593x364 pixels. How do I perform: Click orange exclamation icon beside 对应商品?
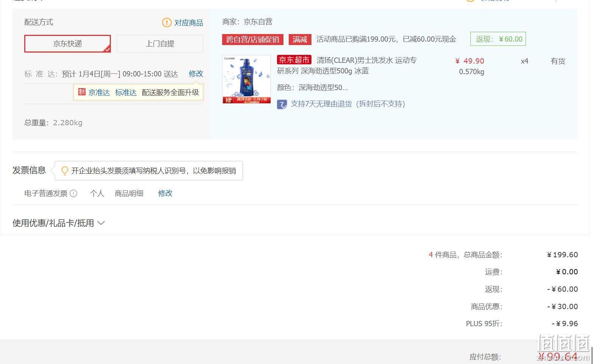pyautogui.click(x=167, y=23)
